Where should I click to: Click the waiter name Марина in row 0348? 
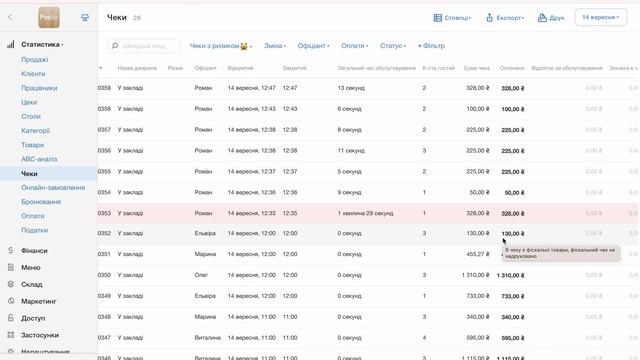coord(205,317)
